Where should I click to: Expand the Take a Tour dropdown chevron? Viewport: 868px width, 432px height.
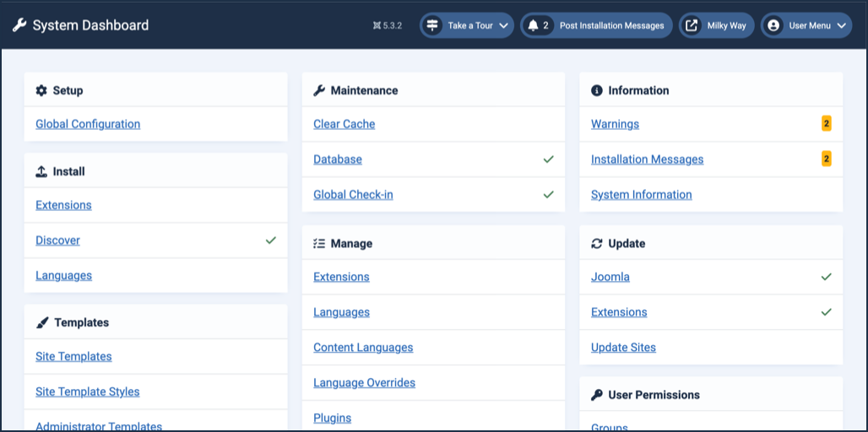[504, 25]
